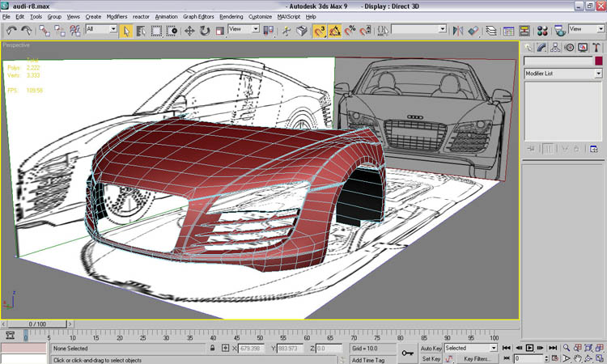Image resolution: width=607 pixels, height=364 pixels.
Task: Activate the Select and Move tool
Action: pyautogui.click(x=189, y=31)
